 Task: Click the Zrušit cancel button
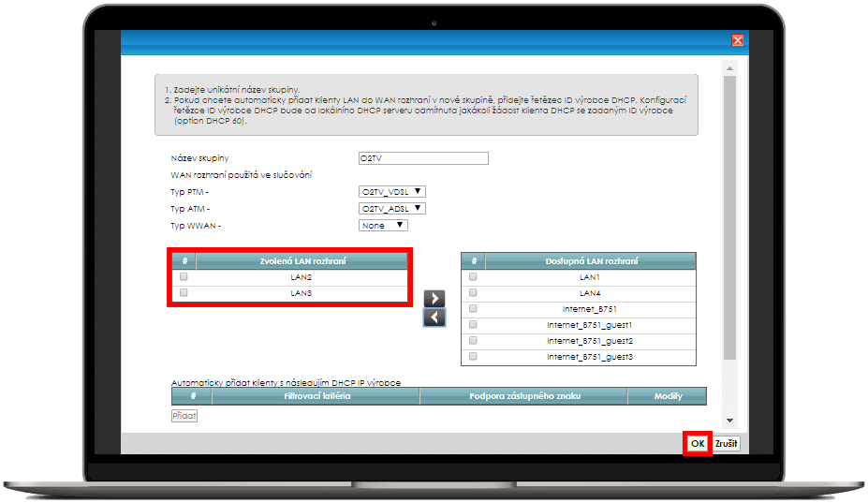726,443
